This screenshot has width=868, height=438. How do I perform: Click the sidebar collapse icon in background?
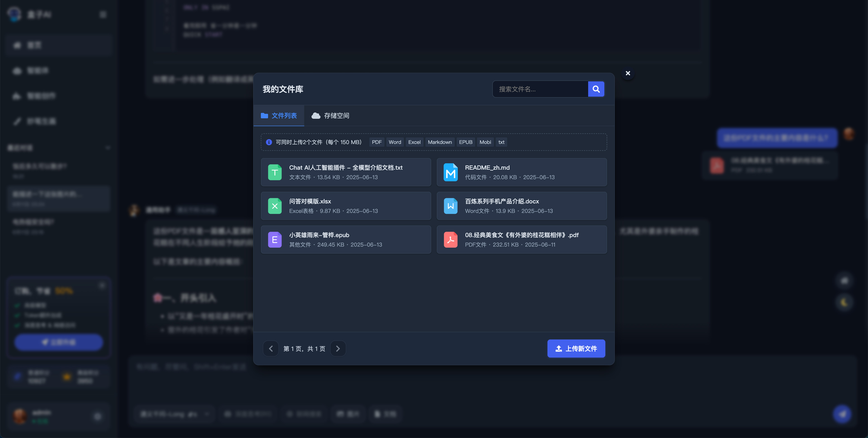[103, 14]
